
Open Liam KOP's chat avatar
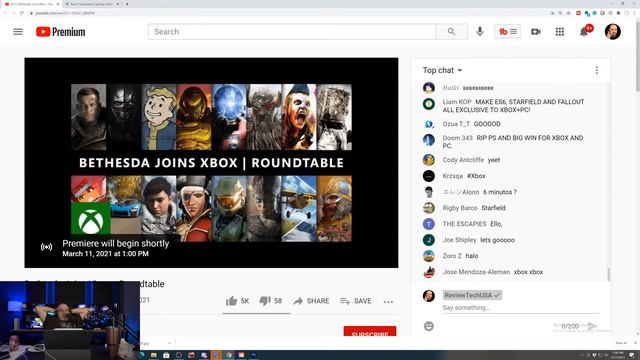429,104
